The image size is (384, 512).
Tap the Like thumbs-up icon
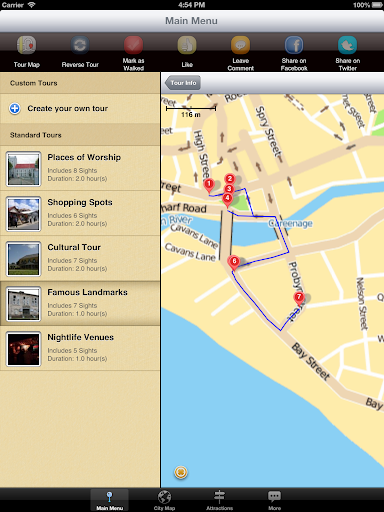tap(187, 45)
